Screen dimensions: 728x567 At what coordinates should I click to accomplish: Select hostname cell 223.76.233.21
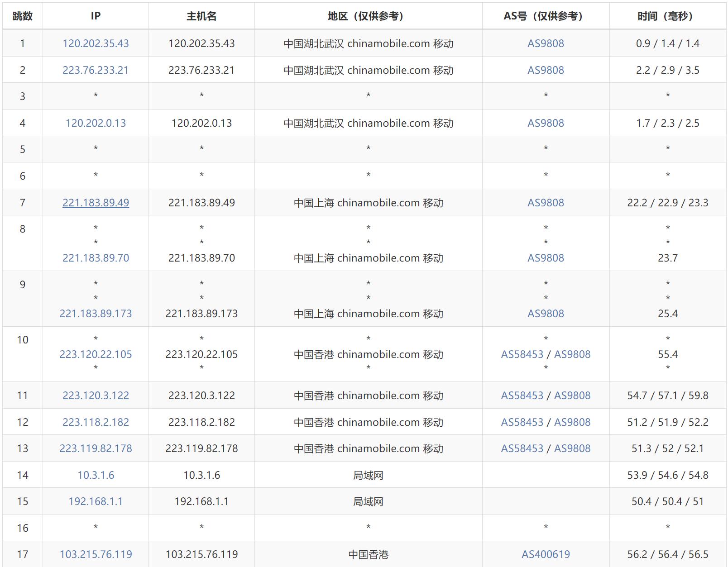coord(201,70)
